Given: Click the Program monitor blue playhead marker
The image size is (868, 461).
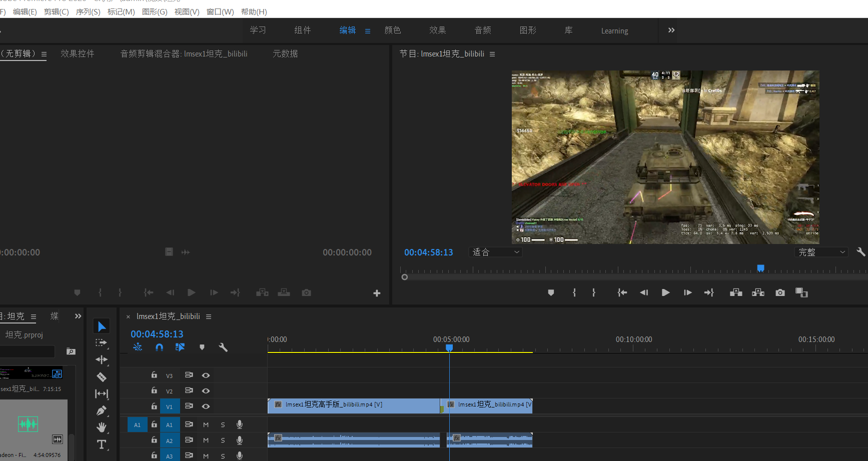Looking at the screenshot, I should click(x=760, y=268).
